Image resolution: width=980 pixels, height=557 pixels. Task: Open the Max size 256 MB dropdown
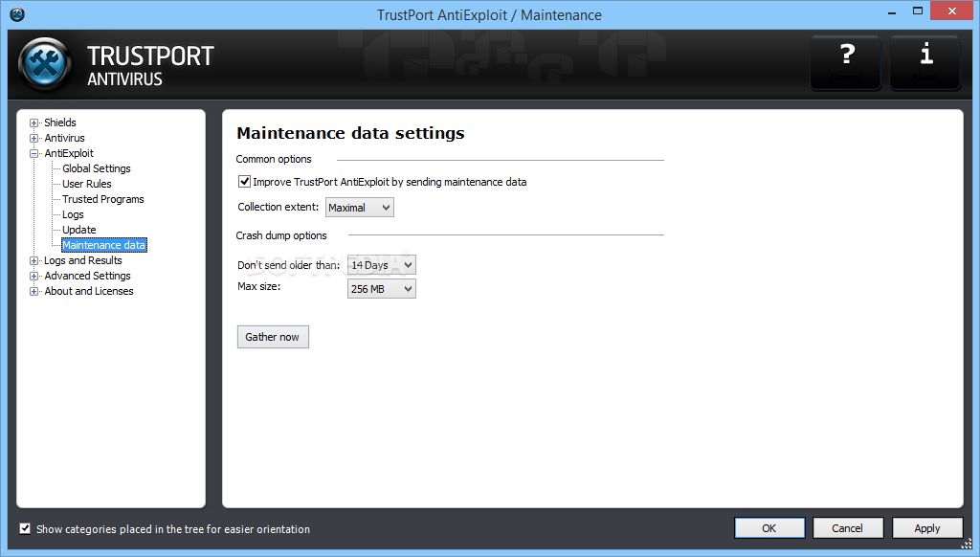tap(381, 289)
